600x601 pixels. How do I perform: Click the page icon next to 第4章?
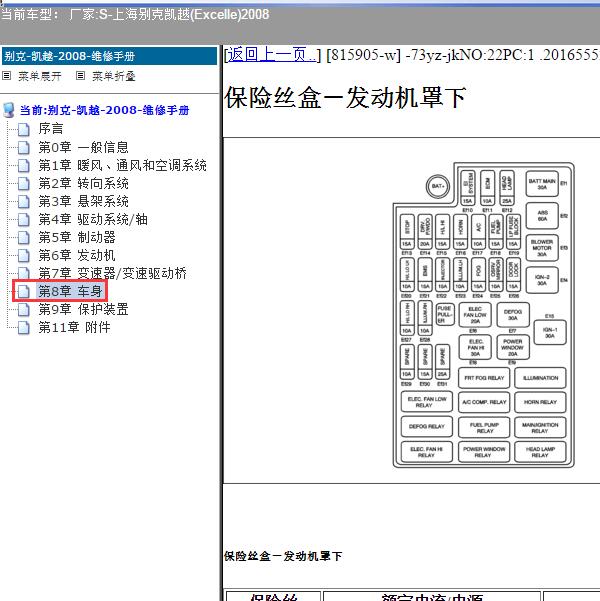[x=24, y=220]
